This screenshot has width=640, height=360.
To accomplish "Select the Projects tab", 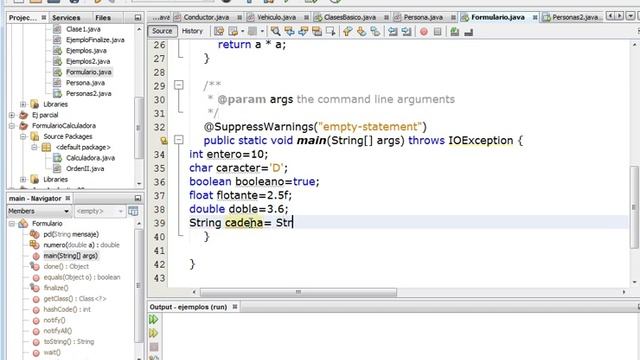I will click(x=22, y=18).
